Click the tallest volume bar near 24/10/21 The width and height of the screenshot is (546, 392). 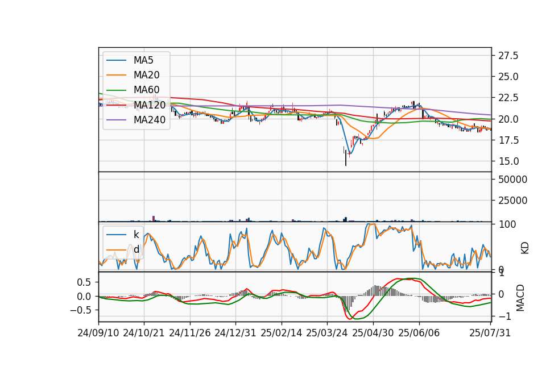(154, 219)
